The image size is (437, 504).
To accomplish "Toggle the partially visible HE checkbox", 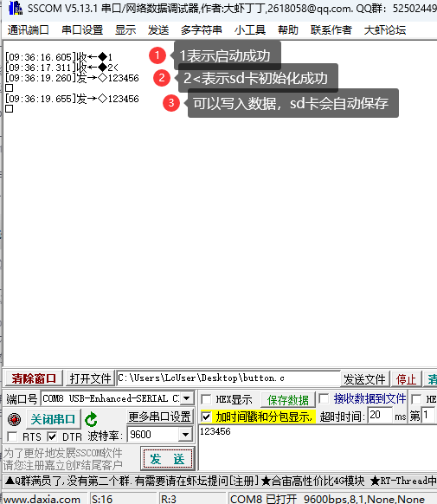I will (416, 399).
